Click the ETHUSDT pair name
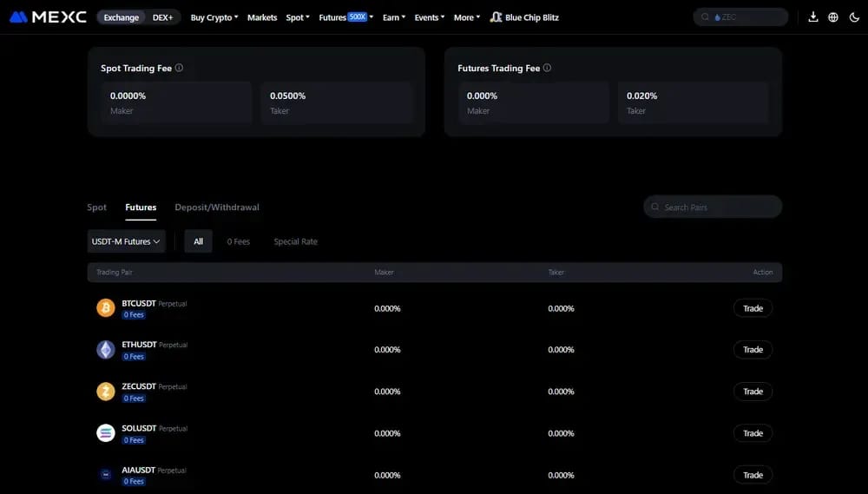Image resolution: width=868 pixels, height=494 pixels. point(140,345)
